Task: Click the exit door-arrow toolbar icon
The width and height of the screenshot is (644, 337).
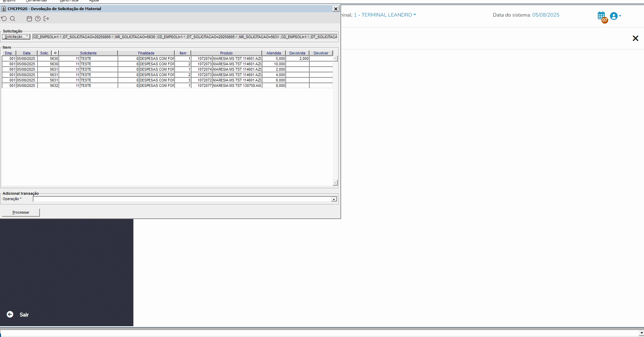Action: [46, 19]
